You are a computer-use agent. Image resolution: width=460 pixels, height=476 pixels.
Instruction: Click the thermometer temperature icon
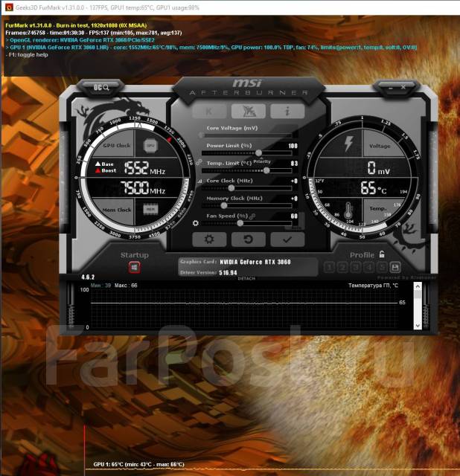348,210
